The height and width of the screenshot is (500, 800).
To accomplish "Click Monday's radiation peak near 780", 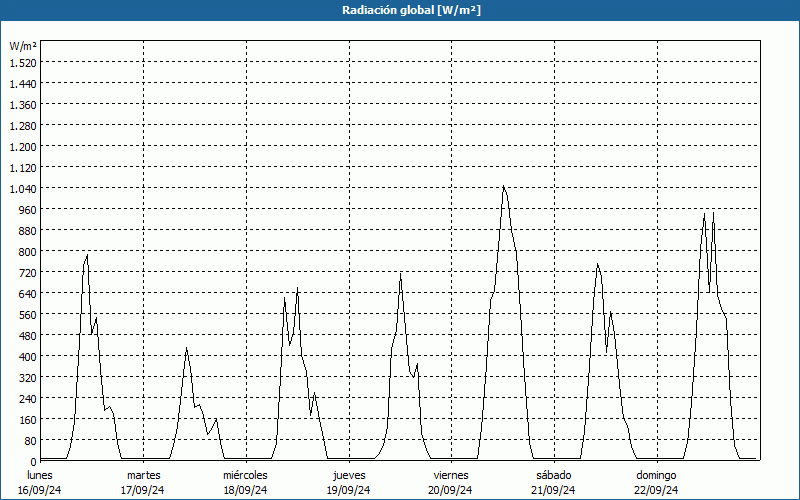I will coord(87,255).
